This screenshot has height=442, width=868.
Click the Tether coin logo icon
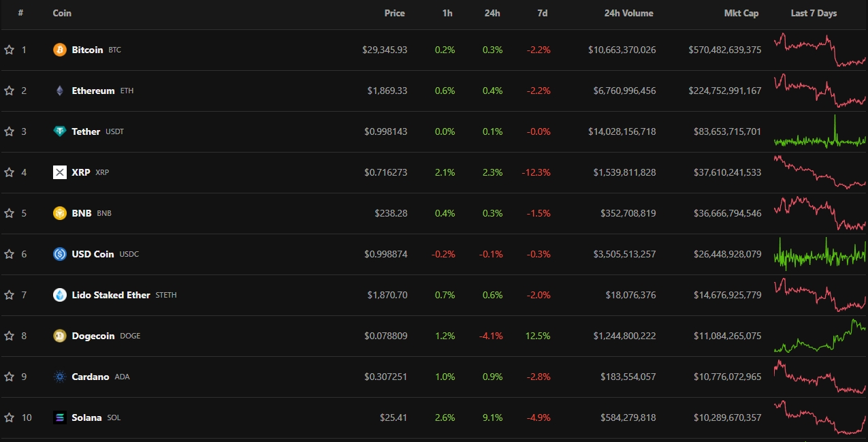click(x=60, y=131)
